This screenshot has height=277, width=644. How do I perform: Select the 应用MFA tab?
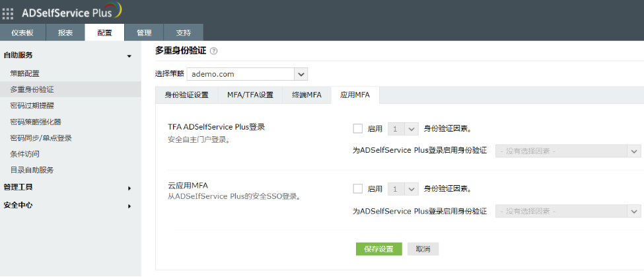(x=355, y=95)
